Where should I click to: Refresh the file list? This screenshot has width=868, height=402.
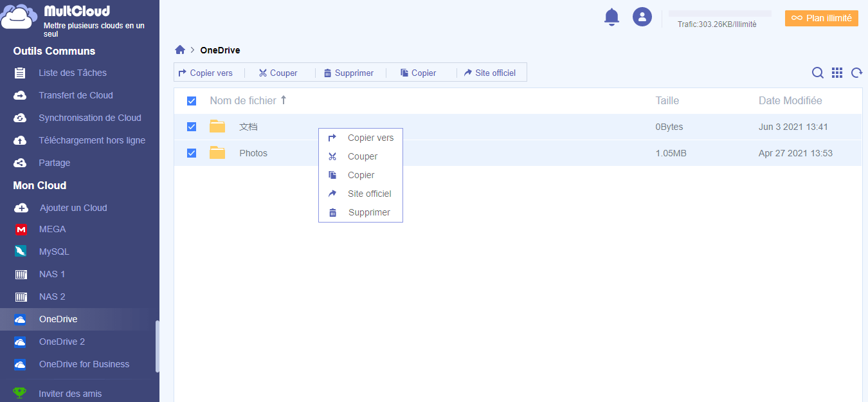coord(856,73)
